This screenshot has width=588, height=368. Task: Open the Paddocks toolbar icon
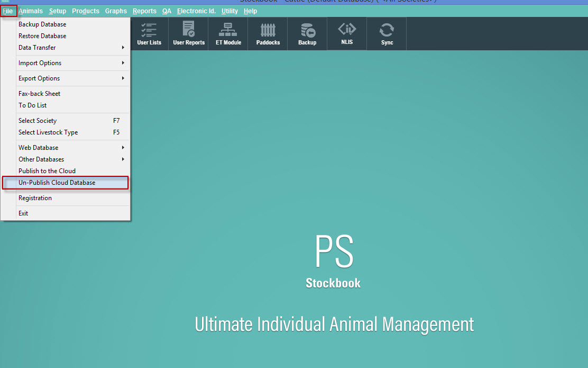pos(268,34)
